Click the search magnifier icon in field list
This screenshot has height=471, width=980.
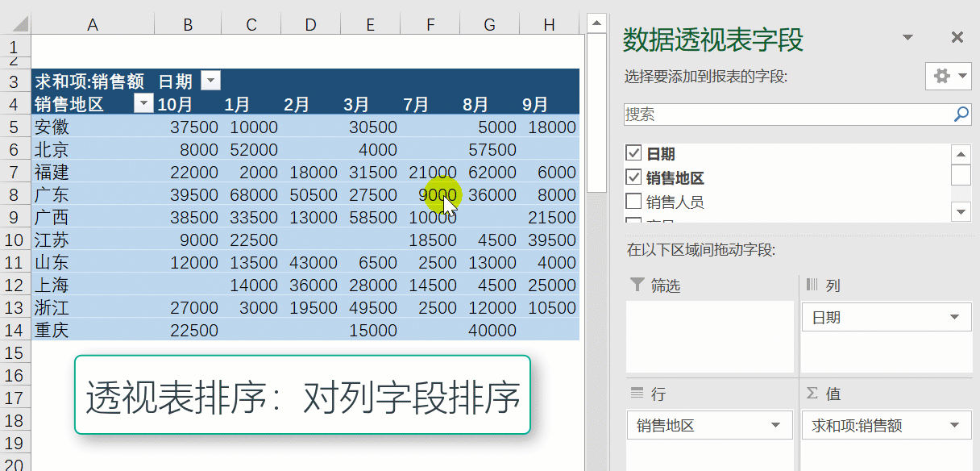961,115
